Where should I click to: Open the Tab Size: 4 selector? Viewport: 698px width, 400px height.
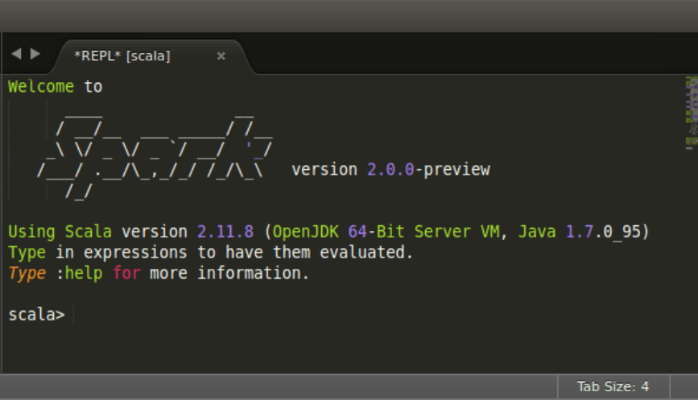(613, 386)
